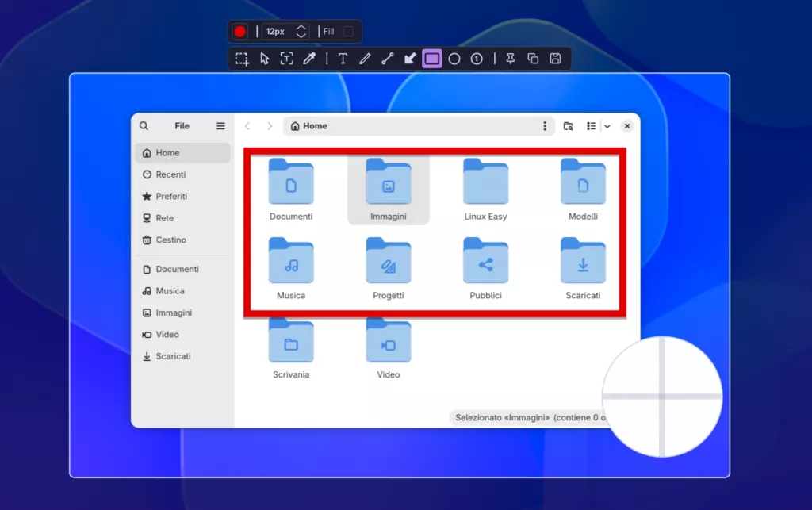Viewport: 812px width, 510px height.
Task: Select the Documenti folder icon
Action: pos(291,181)
